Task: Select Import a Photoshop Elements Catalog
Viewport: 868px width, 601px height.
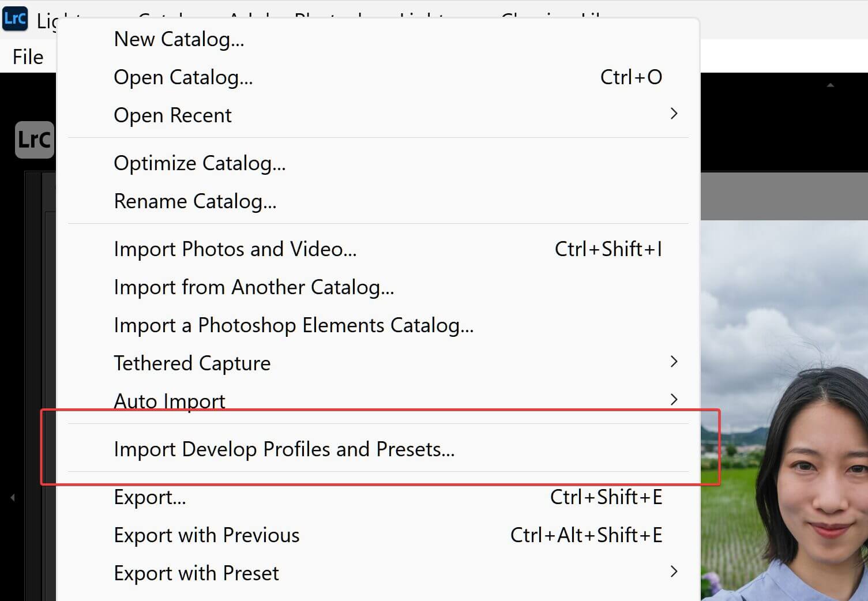Action: (294, 325)
